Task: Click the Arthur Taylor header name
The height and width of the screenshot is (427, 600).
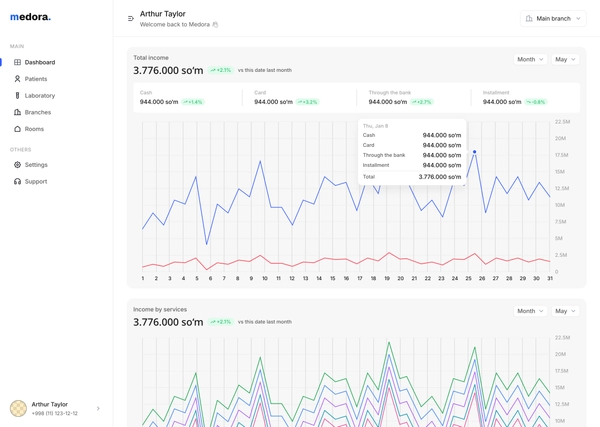Action: (x=163, y=14)
